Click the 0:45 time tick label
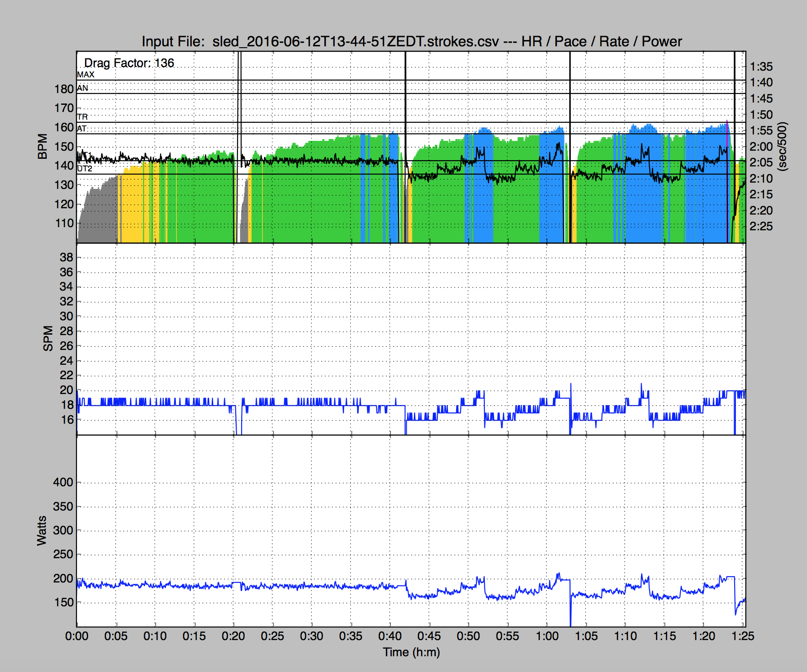The width and height of the screenshot is (807, 672). coord(429,636)
